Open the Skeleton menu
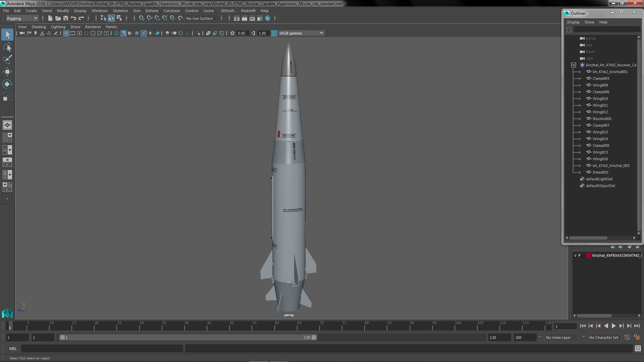Image resolution: width=644 pixels, height=362 pixels. point(120,11)
